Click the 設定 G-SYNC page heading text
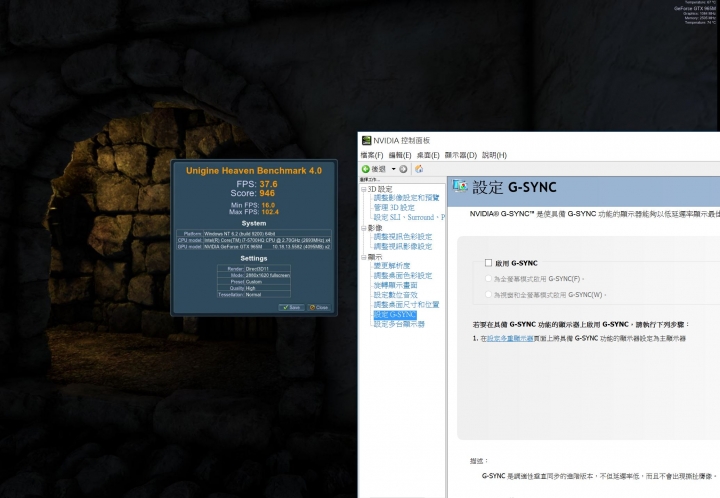 click(514, 187)
